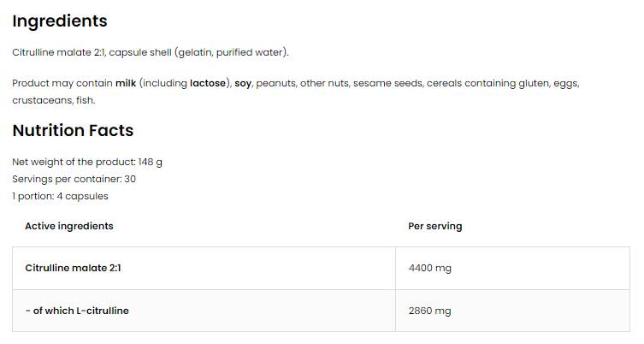
Task: Click the 4400 mg table value
Action: [430, 268]
